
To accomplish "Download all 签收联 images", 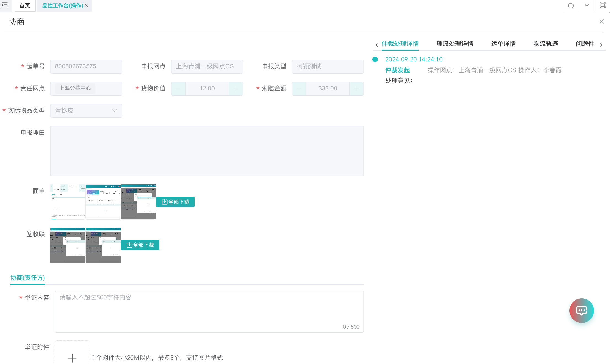I will [140, 245].
